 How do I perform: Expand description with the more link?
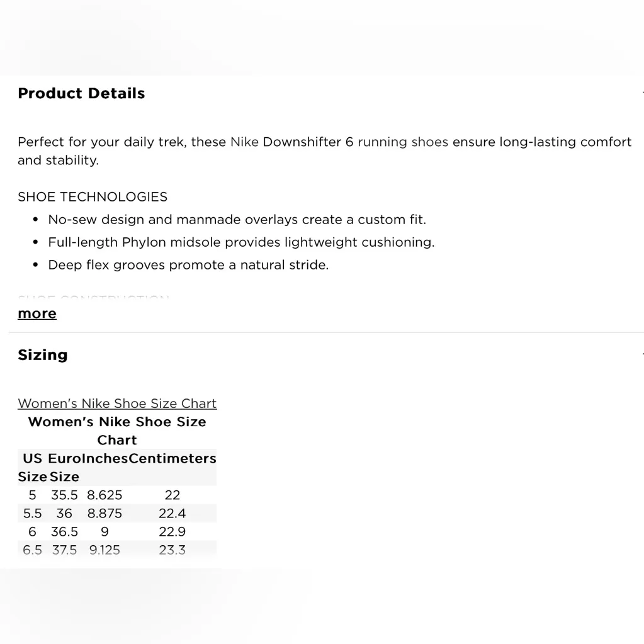37,314
